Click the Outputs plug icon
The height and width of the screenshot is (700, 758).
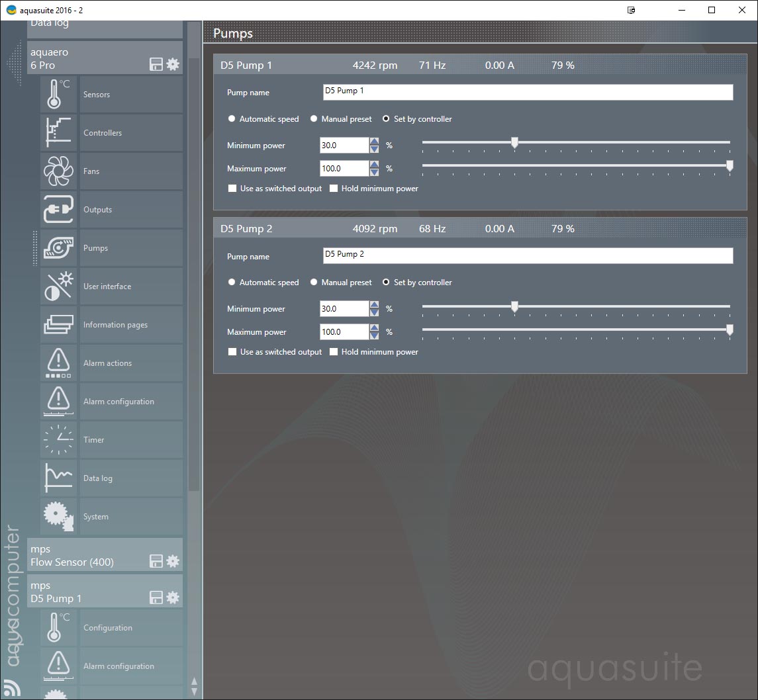pos(58,209)
